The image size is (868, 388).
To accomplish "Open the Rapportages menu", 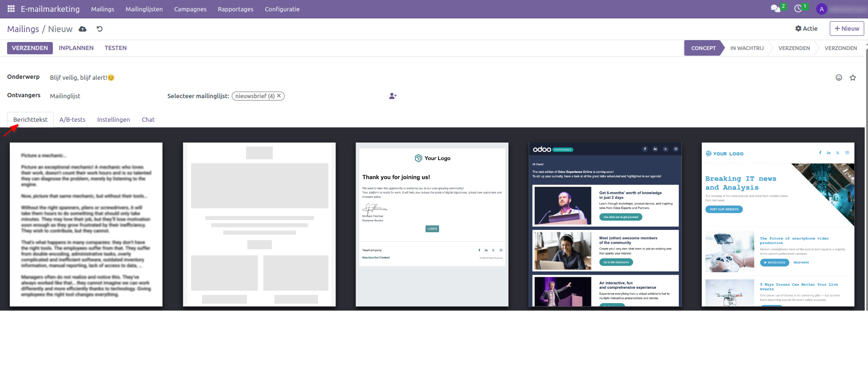I will (x=236, y=9).
